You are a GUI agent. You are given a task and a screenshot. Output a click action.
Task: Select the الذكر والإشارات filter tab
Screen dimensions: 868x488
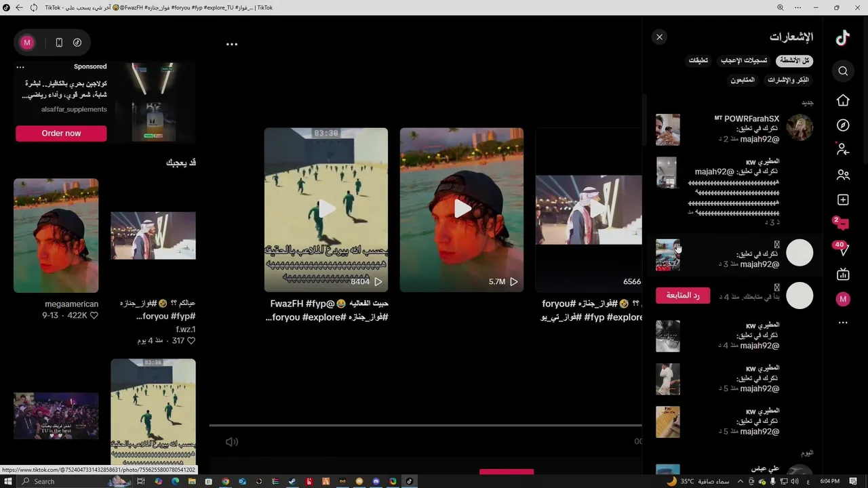click(x=788, y=80)
